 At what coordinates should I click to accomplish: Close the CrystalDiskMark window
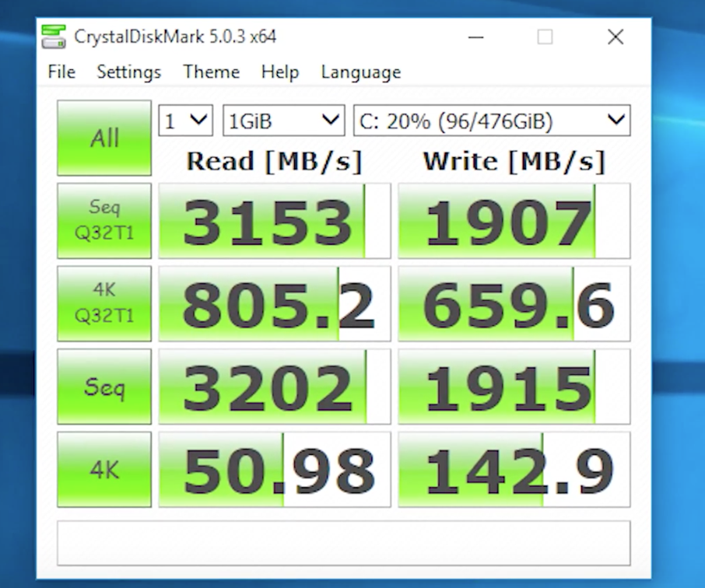click(x=616, y=37)
